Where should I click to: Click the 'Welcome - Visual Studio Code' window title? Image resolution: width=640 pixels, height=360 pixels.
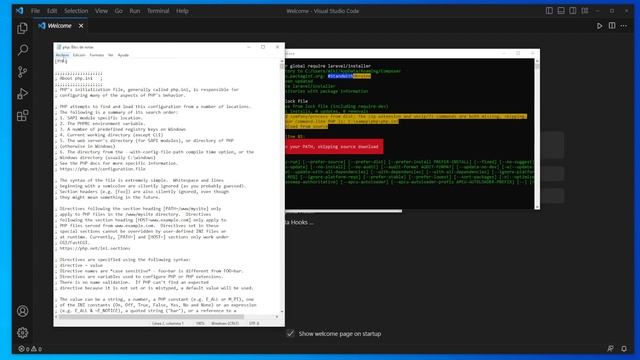coord(322,11)
